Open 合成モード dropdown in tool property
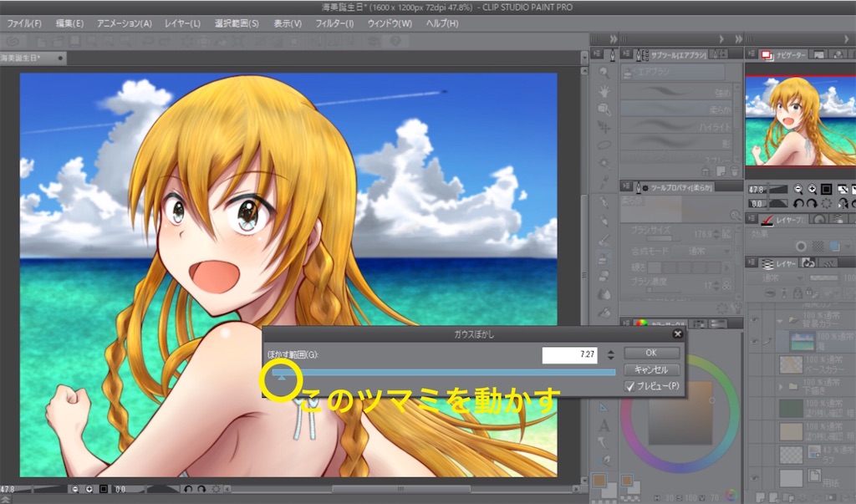This screenshot has height=504, width=856. click(702, 252)
